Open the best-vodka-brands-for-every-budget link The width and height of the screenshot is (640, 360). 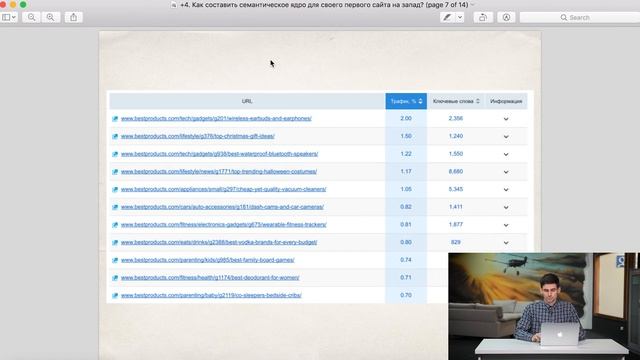(219, 242)
